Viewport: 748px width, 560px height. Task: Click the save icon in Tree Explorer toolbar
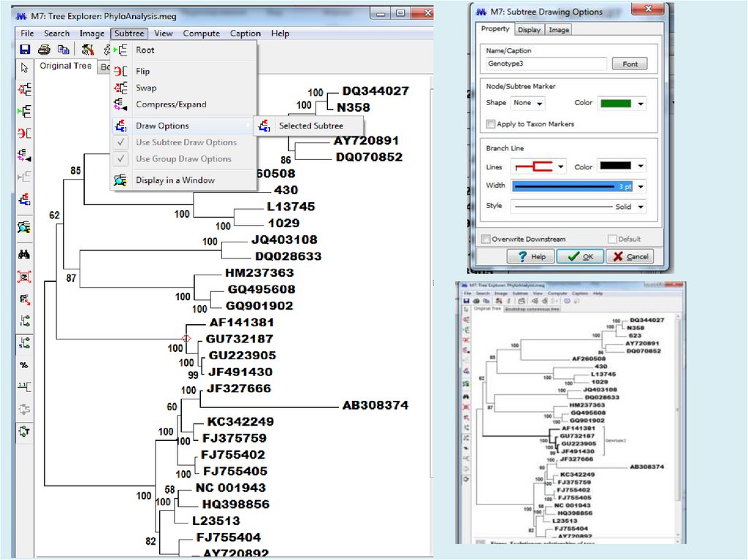(25, 50)
